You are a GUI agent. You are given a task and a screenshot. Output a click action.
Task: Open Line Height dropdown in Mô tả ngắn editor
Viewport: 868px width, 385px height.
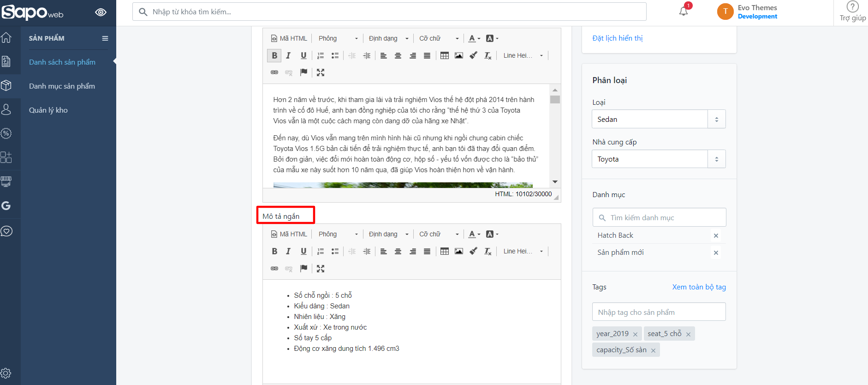point(523,252)
